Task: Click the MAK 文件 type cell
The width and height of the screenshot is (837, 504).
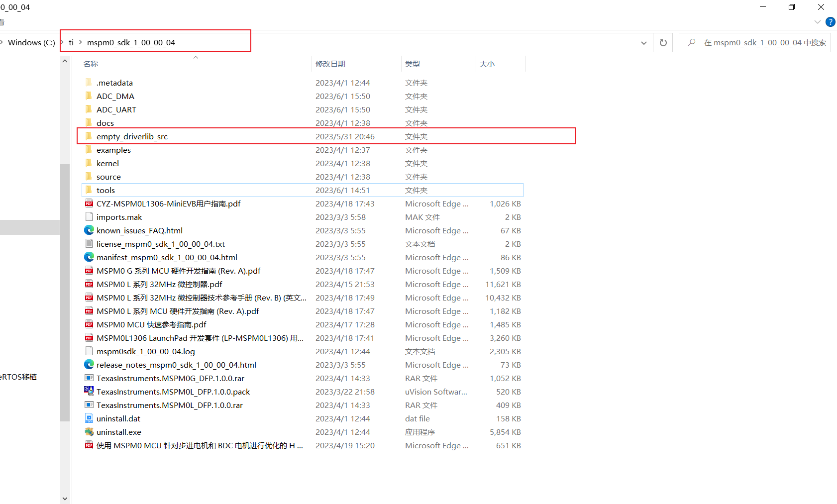Action: [x=422, y=217]
